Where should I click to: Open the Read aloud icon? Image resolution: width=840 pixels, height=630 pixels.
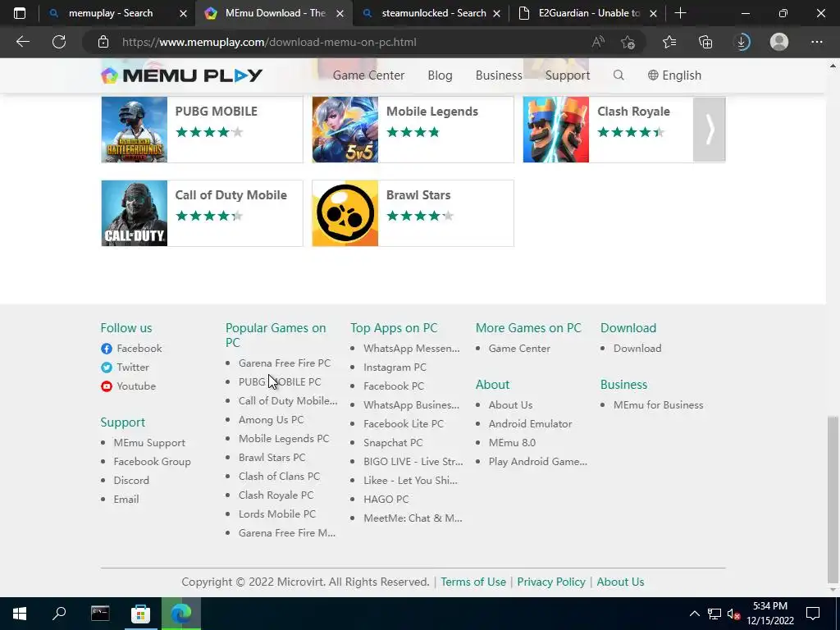click(598, 42)
